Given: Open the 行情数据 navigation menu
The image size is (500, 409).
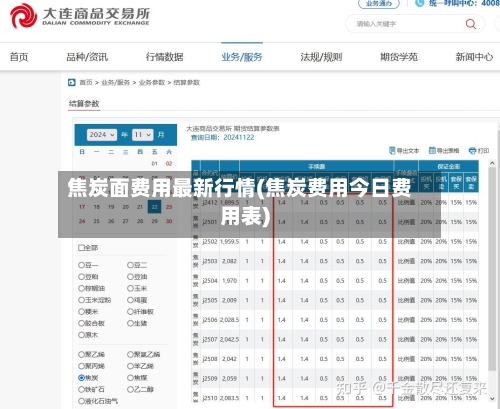Looking at the screenshot, I should (x=165, y=57).
